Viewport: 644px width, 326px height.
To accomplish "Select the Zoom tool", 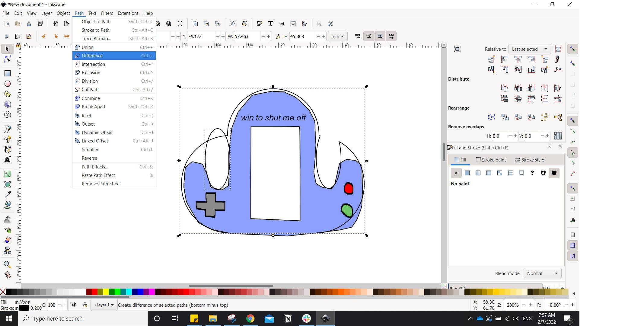I will coord(8,265).
